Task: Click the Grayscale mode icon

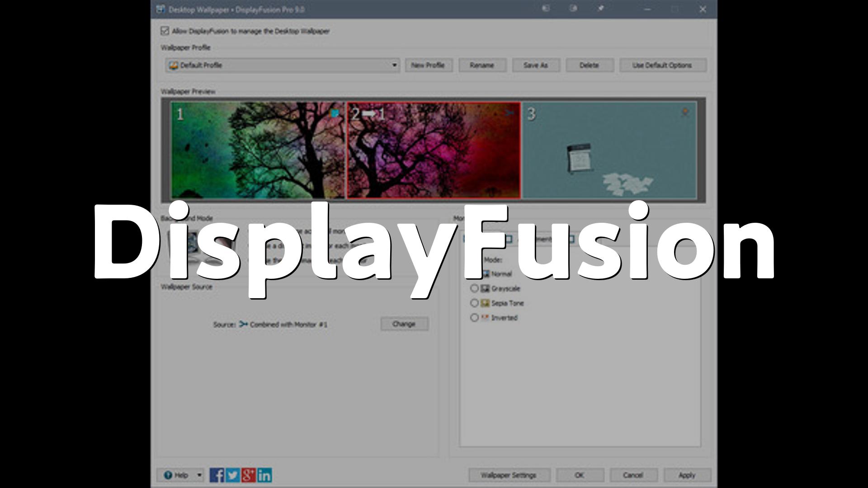Action: (485, 288)
